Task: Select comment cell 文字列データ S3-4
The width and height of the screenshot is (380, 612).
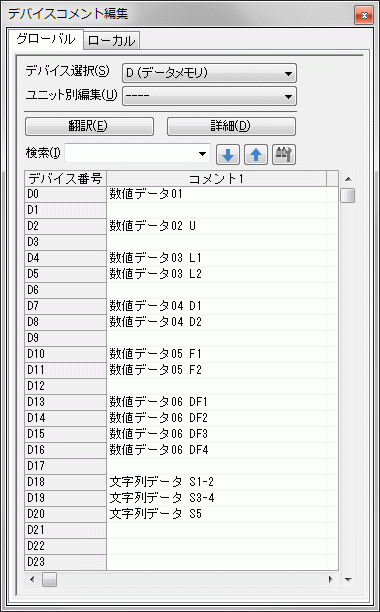Action: coord(217,498)
